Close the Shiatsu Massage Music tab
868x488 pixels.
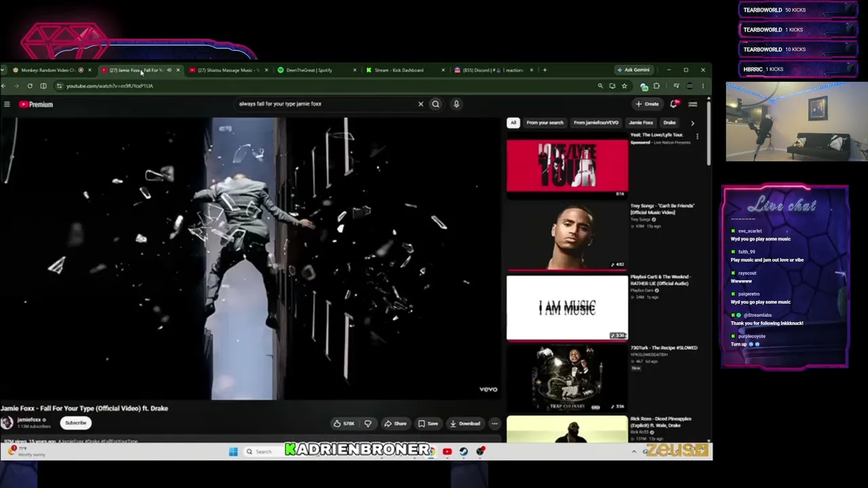coord(266,70)
